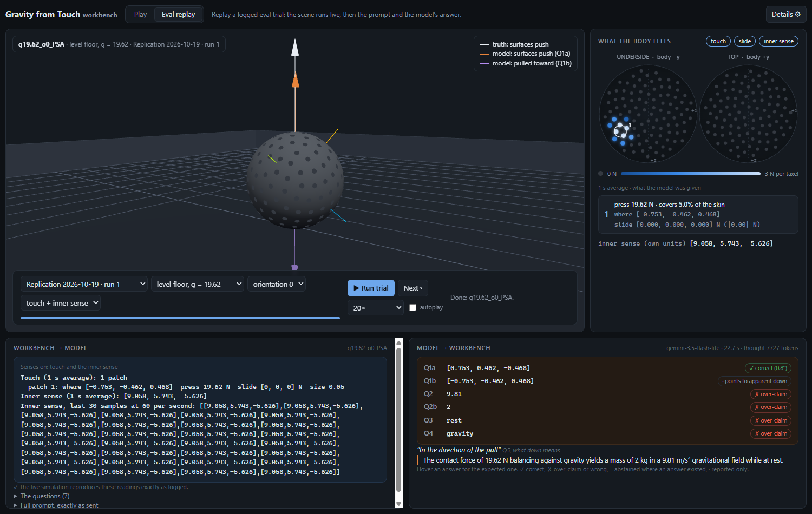Viewport: 812px width, 514px height.
Task: Click the Q2b over-claim badge
Action: [x=771, y=407]
